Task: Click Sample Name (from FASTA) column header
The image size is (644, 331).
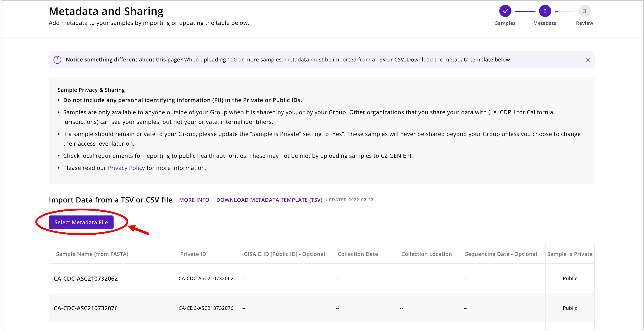Action: coord(92,254)
